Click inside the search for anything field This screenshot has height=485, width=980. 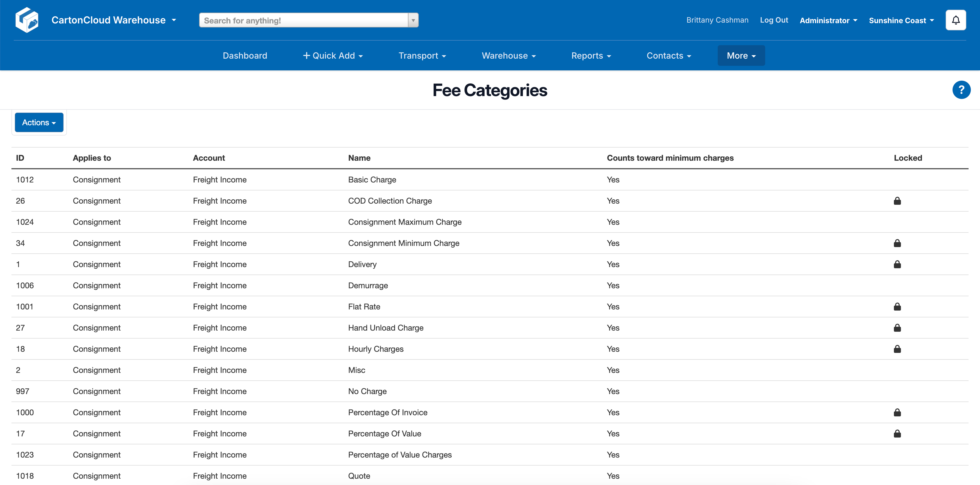click(x=301, y=20)
